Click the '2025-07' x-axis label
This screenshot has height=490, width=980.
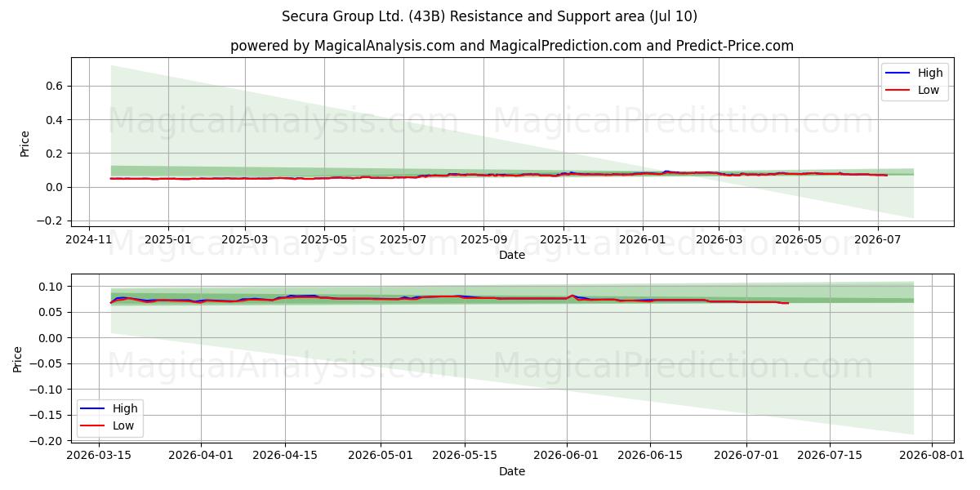(x=403, y=240)
